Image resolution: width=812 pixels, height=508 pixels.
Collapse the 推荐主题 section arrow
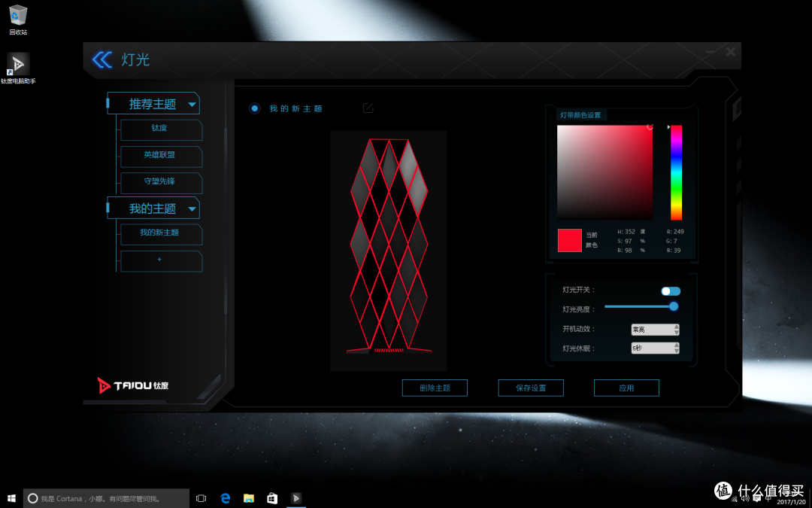point(192,105)
